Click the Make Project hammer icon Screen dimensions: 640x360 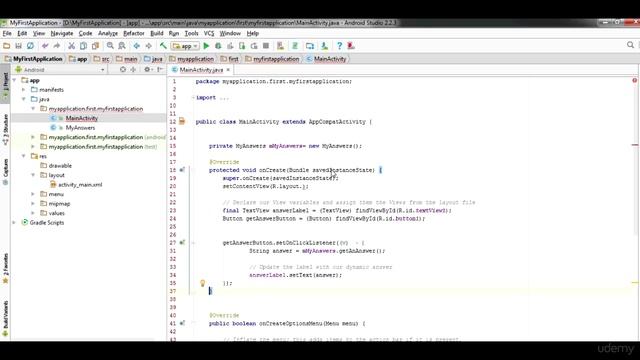pos(163,46)
